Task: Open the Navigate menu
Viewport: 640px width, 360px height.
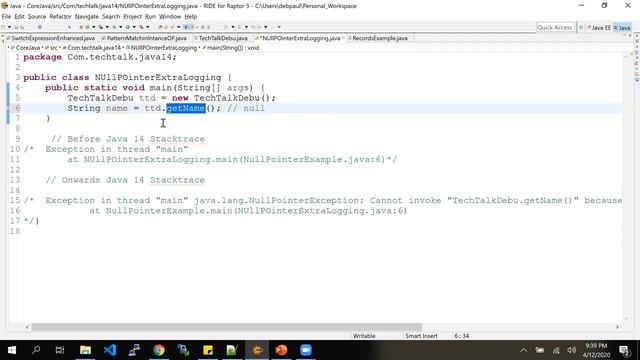Action: (x=87, y=16)
